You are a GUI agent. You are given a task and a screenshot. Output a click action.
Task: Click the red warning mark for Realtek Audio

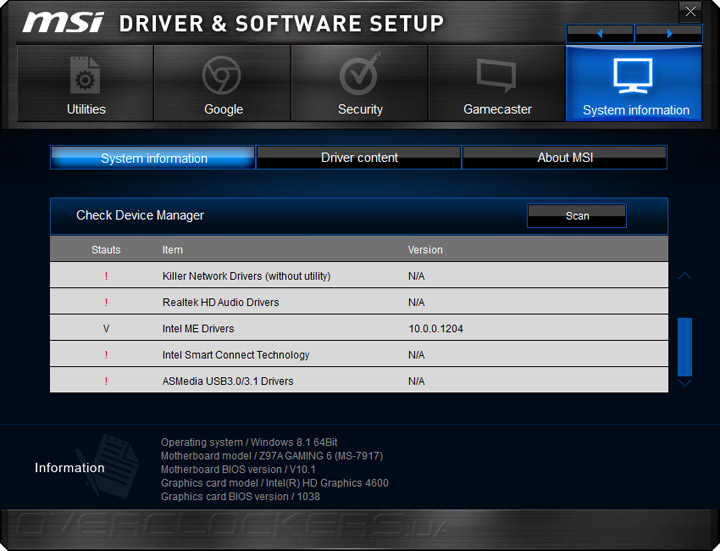106,302
